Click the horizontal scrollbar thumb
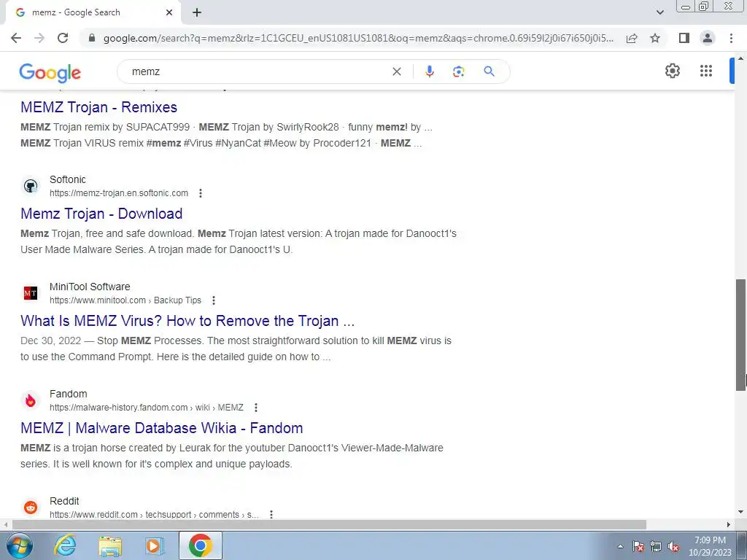Image resolution: width=747 pixels, height=560 pixels. pyautogui.click(x=329, y=524)
